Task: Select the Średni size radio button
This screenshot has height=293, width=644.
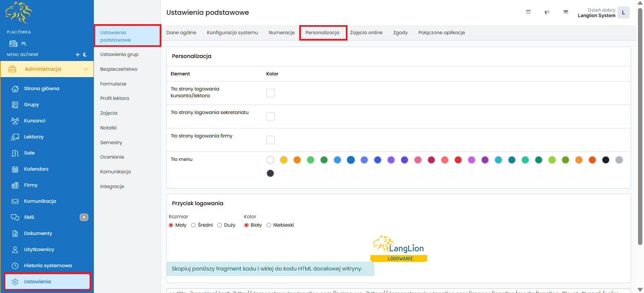Action: tap(194, 225)
